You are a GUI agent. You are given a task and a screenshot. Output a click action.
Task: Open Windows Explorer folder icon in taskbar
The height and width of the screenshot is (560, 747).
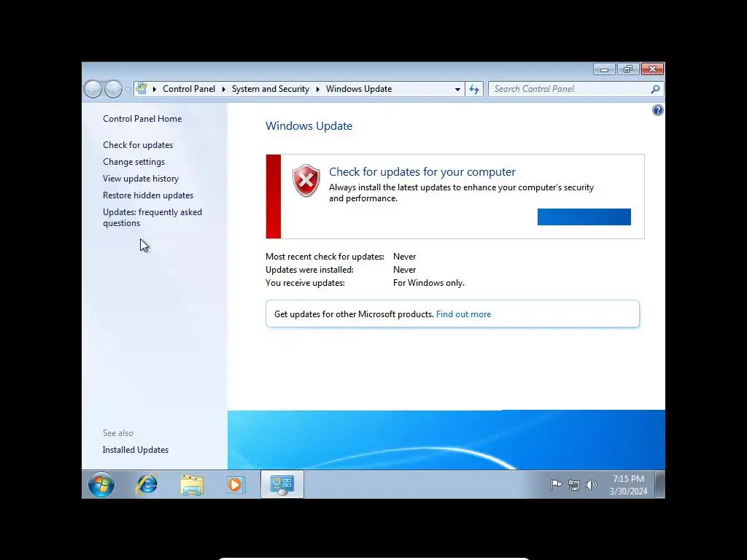click(x=192, y=485)
